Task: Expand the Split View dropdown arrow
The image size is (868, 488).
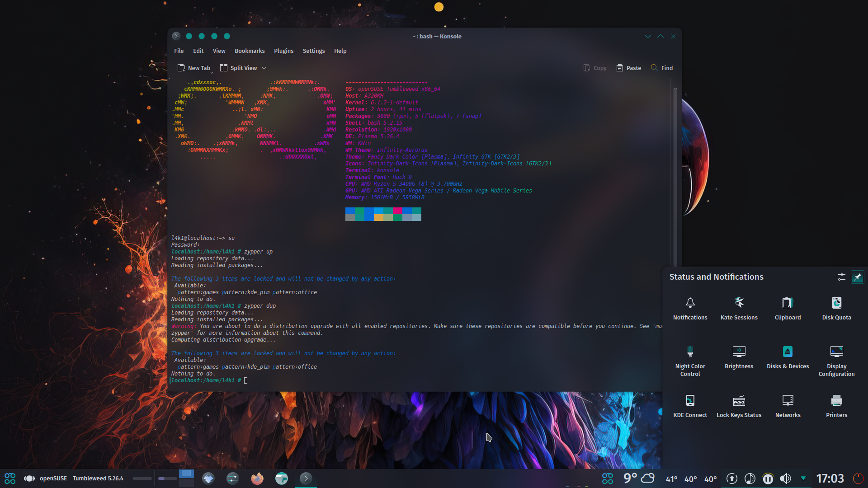Action: click(264, 68)
